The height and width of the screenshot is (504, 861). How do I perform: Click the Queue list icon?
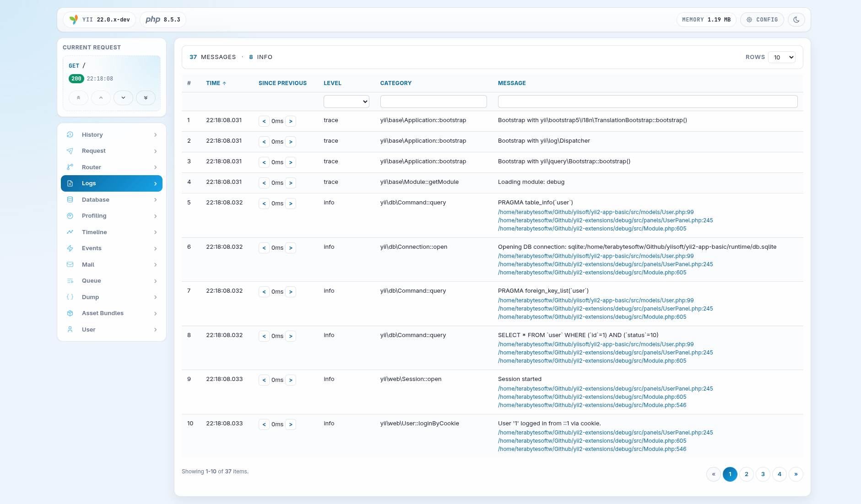(70, 281)
